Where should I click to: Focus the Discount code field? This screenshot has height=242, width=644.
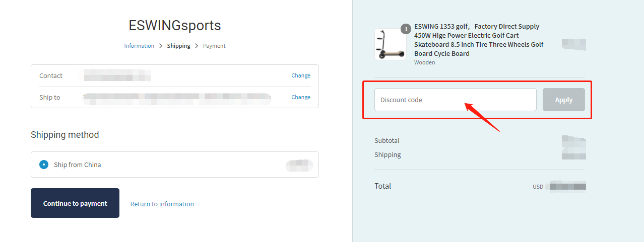456,100
